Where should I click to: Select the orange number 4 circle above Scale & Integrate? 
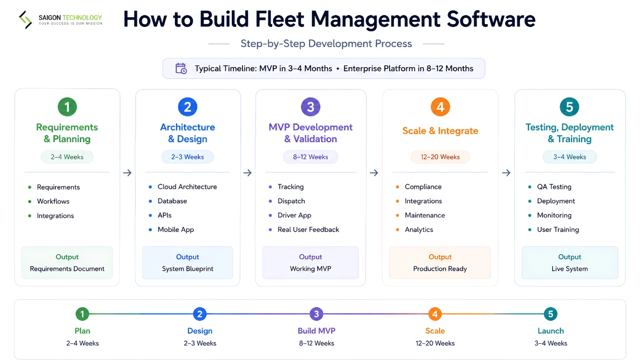tap(440, 107)
